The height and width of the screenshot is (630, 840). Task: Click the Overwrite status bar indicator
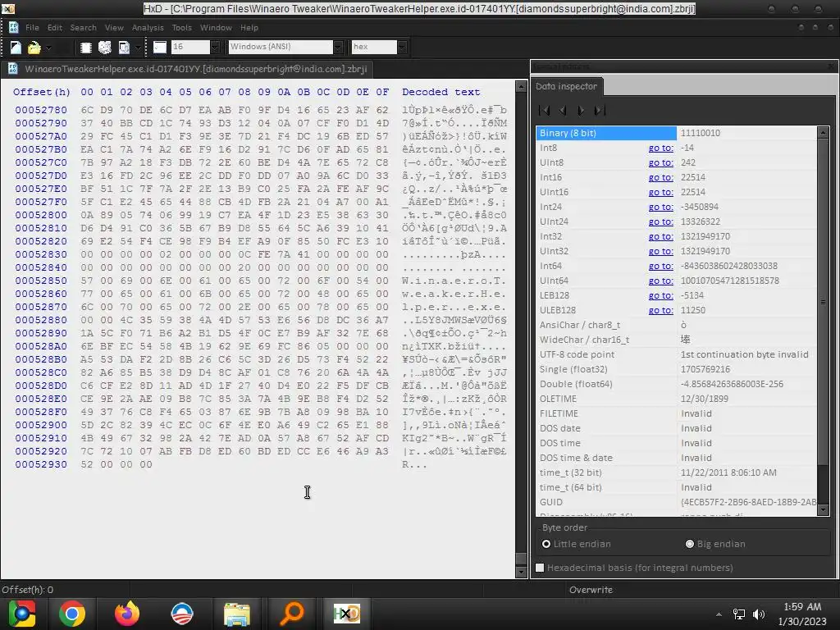pyautogui.click(x=591, y=589)
